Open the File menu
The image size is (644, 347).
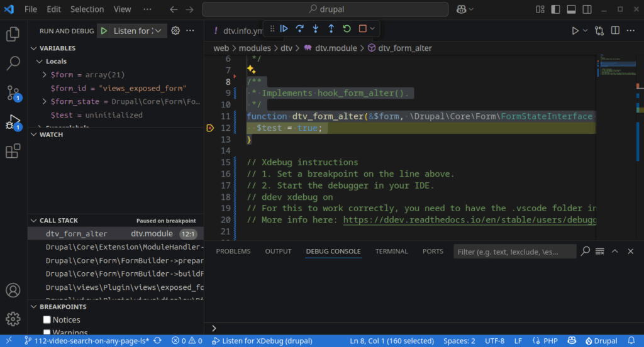pyautogui.click(x=31, y=9)
